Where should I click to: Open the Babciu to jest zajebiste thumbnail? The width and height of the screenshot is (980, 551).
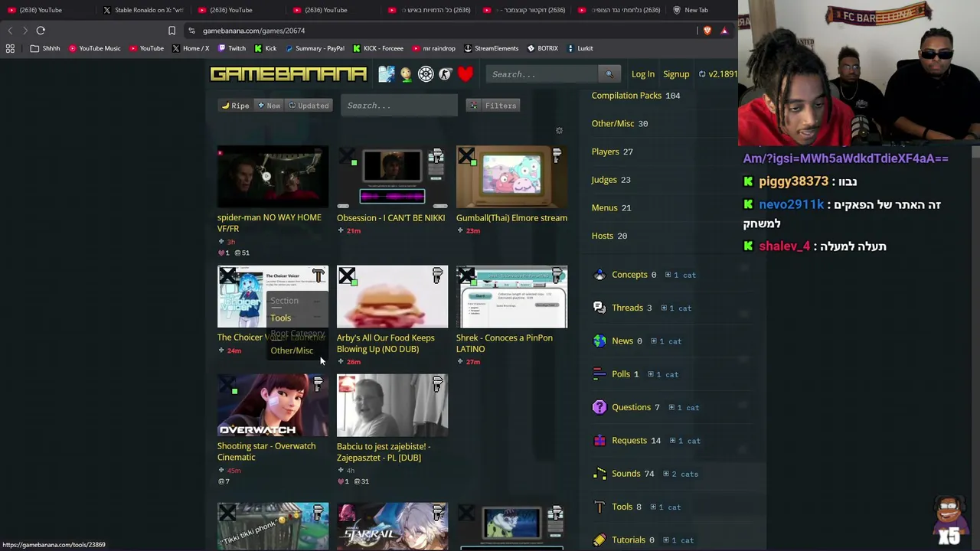392,405
